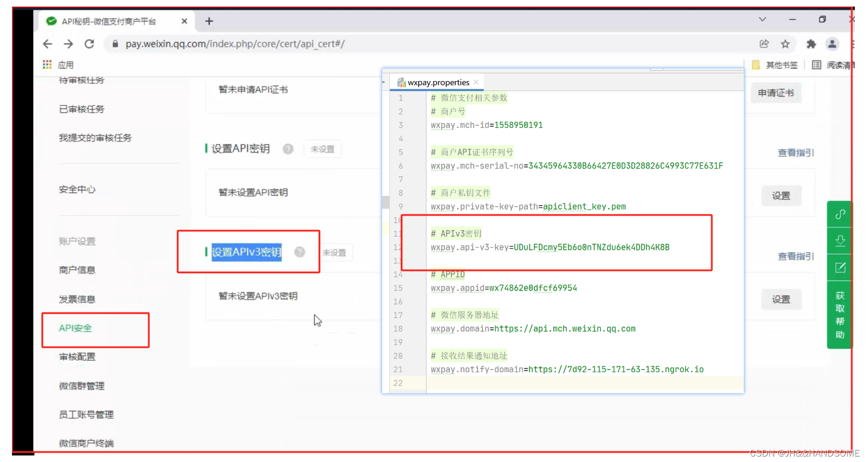Click the 暂未设置APIv3密钥 text
The width and height of the screenshot is (868, 462).
258,296
